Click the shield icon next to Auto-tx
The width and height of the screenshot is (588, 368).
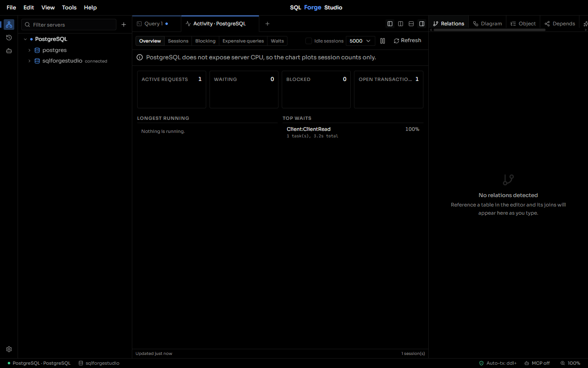(481, 363)
